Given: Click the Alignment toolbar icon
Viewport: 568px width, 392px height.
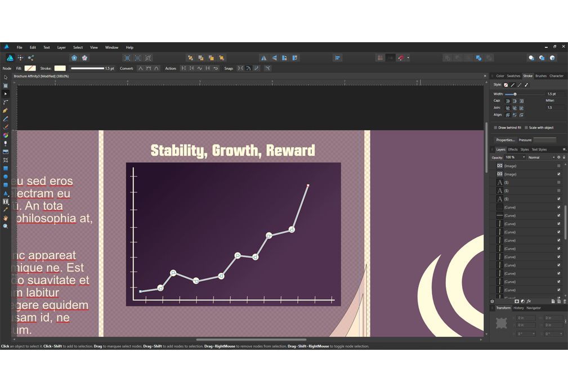Looking at the screenshot, I should click(x=338, y=58).
